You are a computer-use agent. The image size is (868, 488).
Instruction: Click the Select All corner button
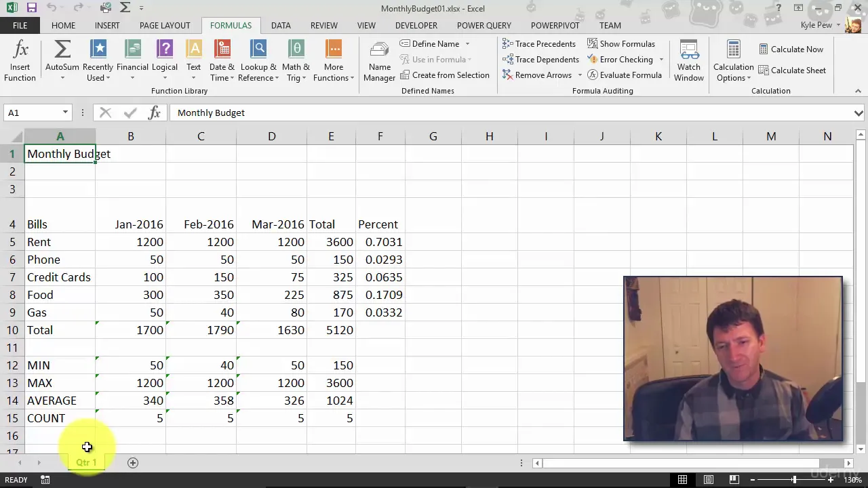pyautogui.click(x=12, y=136)
